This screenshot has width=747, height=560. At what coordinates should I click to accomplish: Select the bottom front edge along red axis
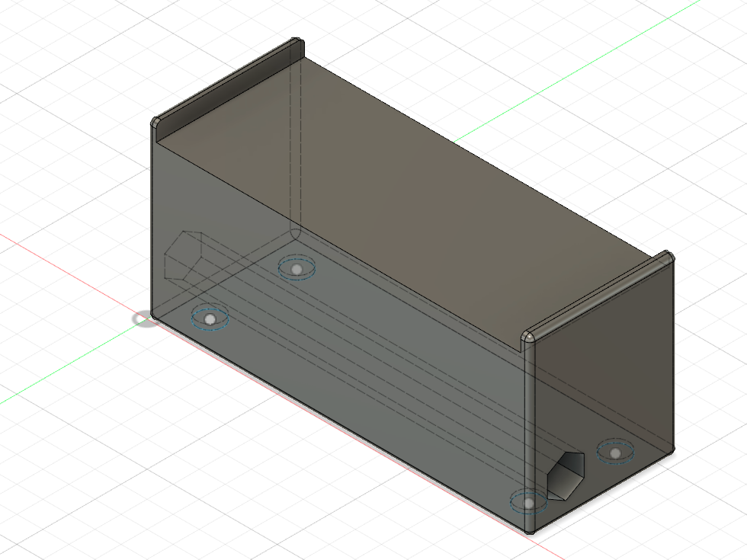(x=339, y=422)
